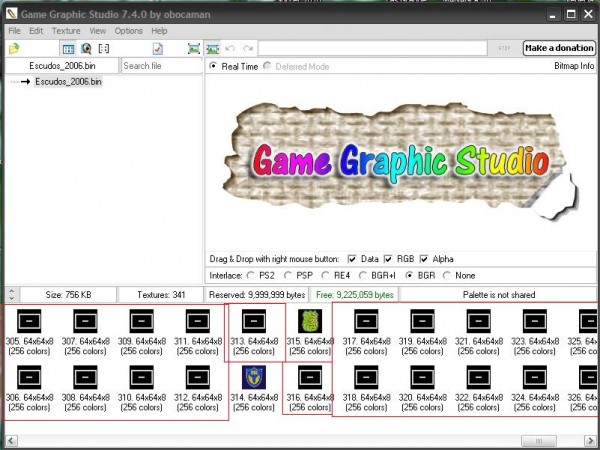Select texture thumbnail 309
The width and height of the screenshot is (600, 450).
[x=142, y=321]
